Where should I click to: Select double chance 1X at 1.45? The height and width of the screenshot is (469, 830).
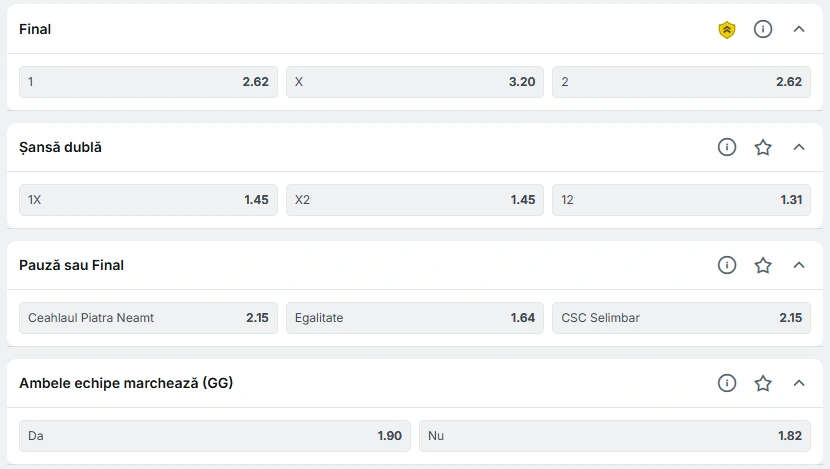coord(148,200)
